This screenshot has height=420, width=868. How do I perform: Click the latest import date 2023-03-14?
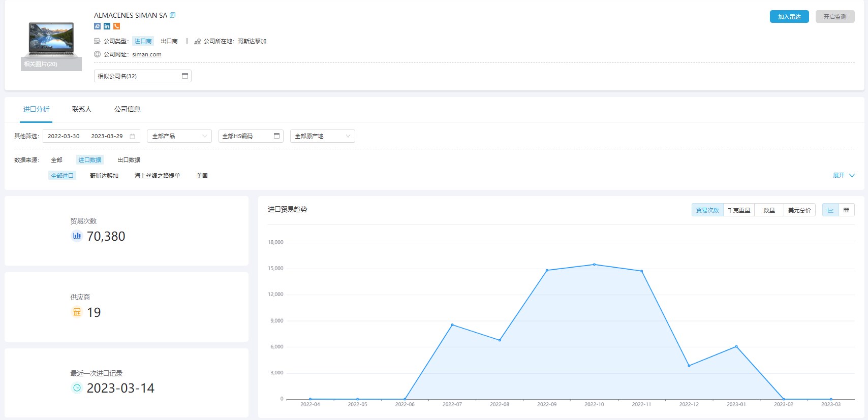[120, 389]
